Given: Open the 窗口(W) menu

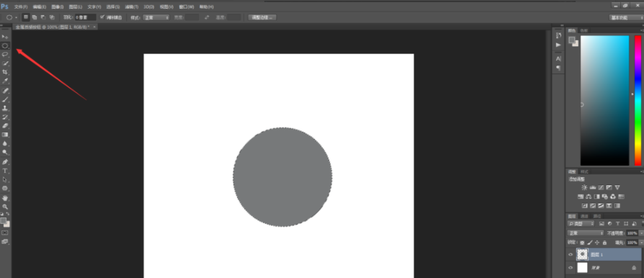Looking at the screenshot, I should pyautogui.click(x=187, y=7).
